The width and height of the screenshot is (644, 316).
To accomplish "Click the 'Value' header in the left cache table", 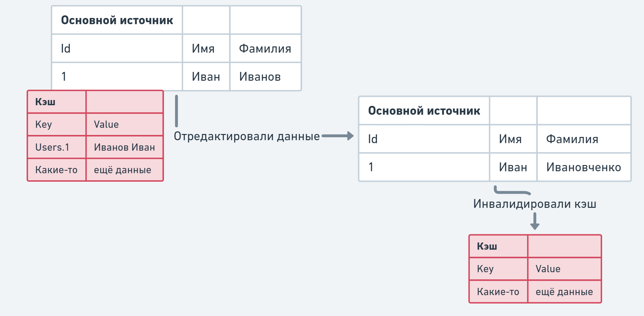I will point(106,125).
